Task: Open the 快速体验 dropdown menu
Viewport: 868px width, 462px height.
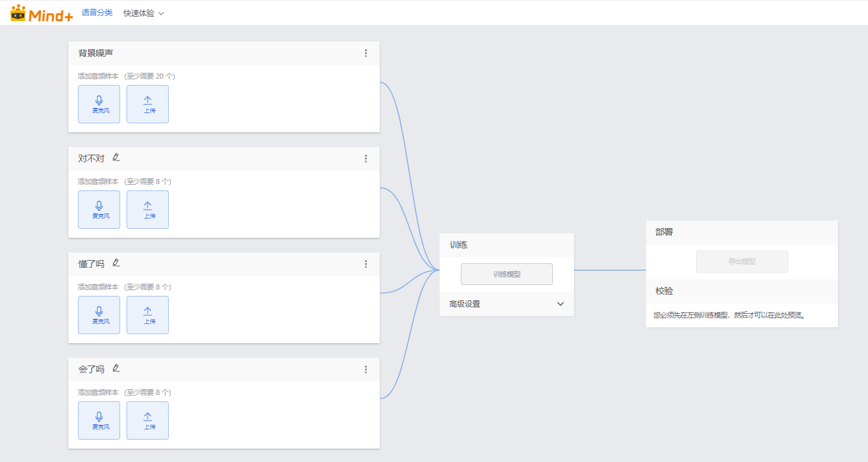Action: [144, 13]
